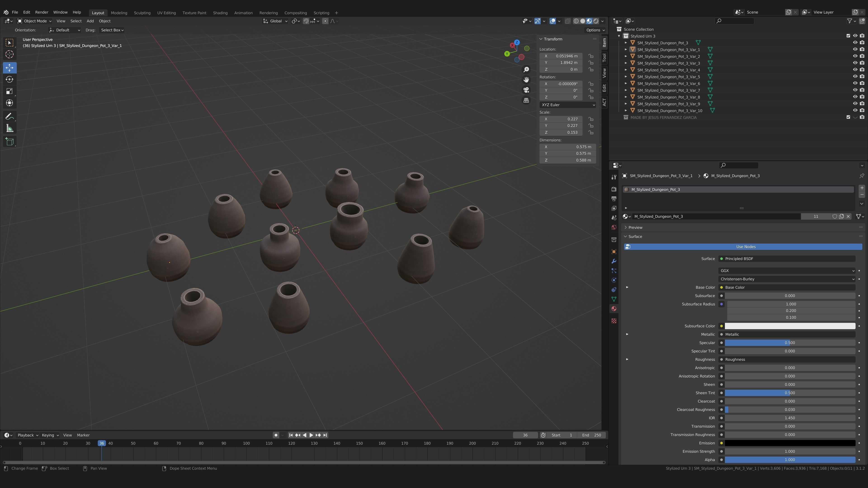
Task: Activate the Measure tool
Action: click(9, 128)
